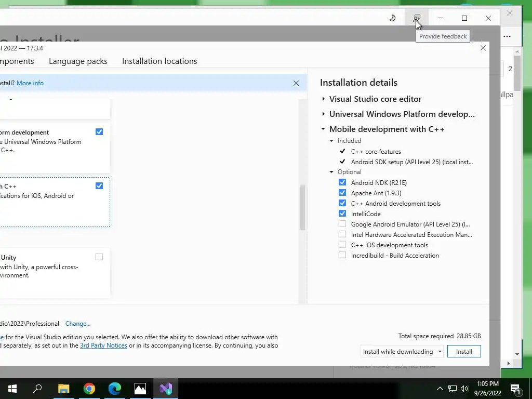
Task: Open the 3rd Party Notices link
Action: (x=103, y=345)
